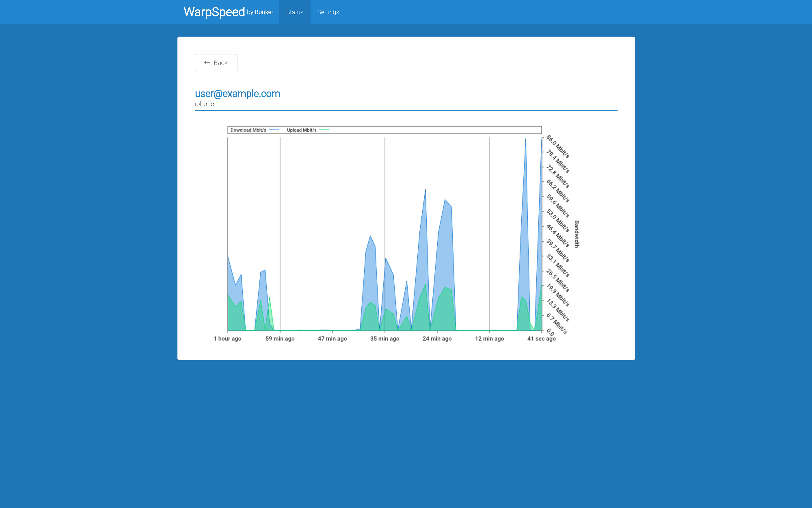Click the 6.7 Mbit/s axis label
Screen dimensions: 812x508
coord(557,323)
